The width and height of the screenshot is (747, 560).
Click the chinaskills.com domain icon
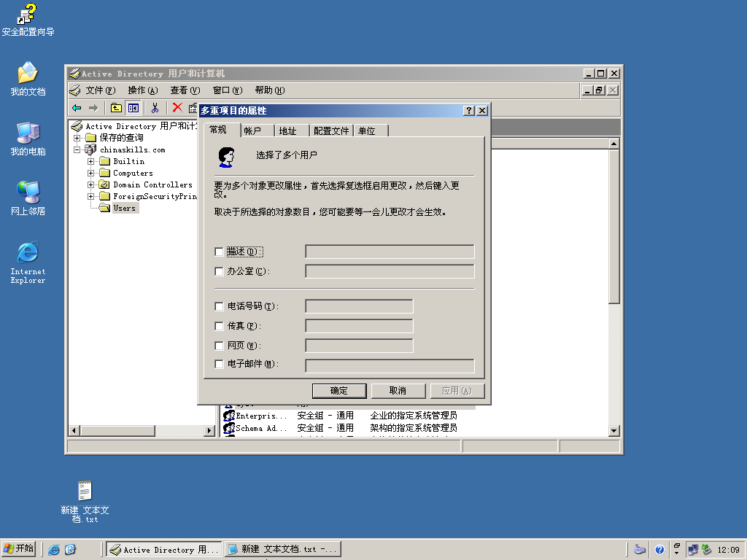point(90,149)
